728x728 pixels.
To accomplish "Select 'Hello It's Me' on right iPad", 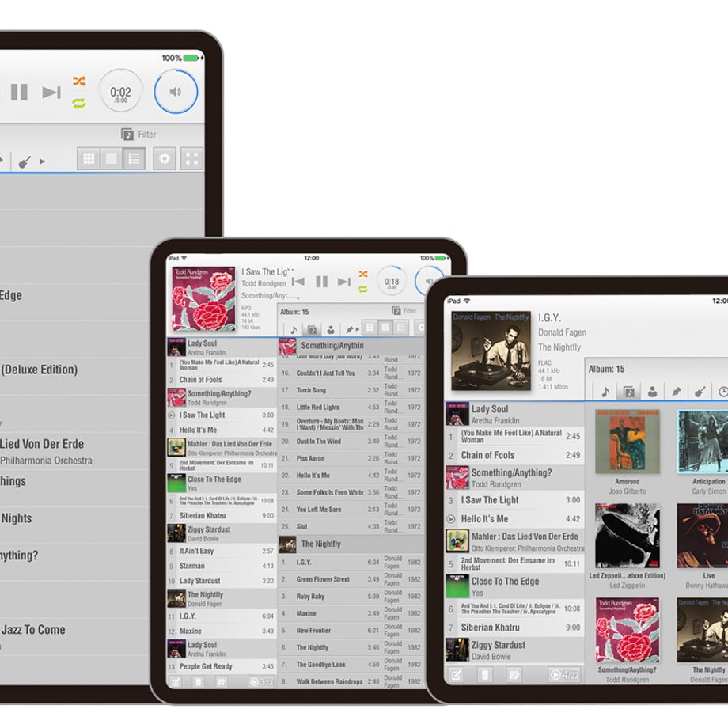I will click(515, 519).
